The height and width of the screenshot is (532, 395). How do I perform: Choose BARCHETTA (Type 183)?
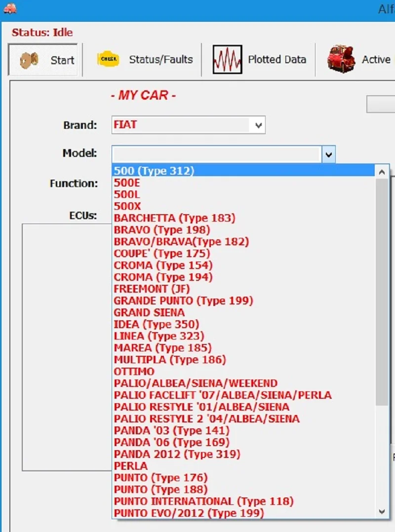(x=243, y=218)
